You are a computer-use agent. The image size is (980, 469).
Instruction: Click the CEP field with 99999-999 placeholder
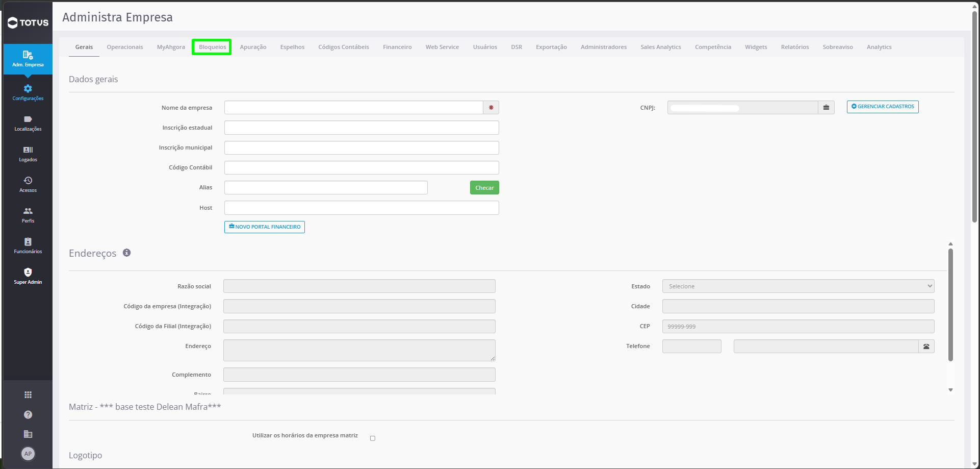coord(798,326)
